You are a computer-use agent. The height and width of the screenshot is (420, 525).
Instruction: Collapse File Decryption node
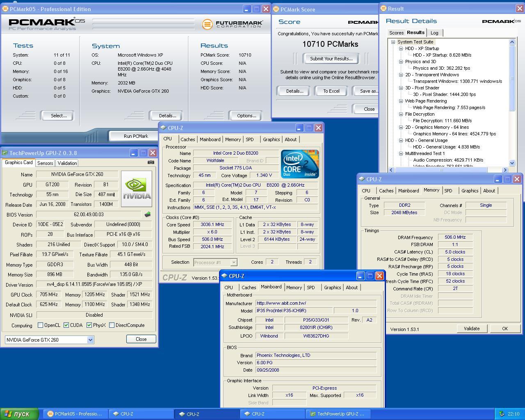401,114
